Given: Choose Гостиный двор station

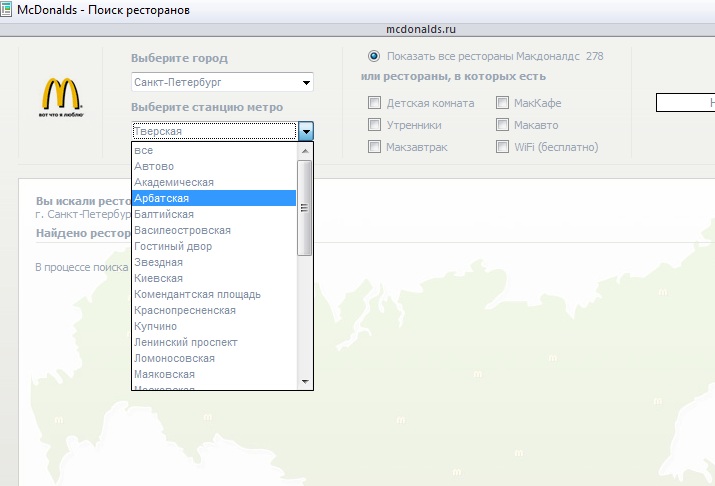Looking at the screenshot, I should click(214, 246).
